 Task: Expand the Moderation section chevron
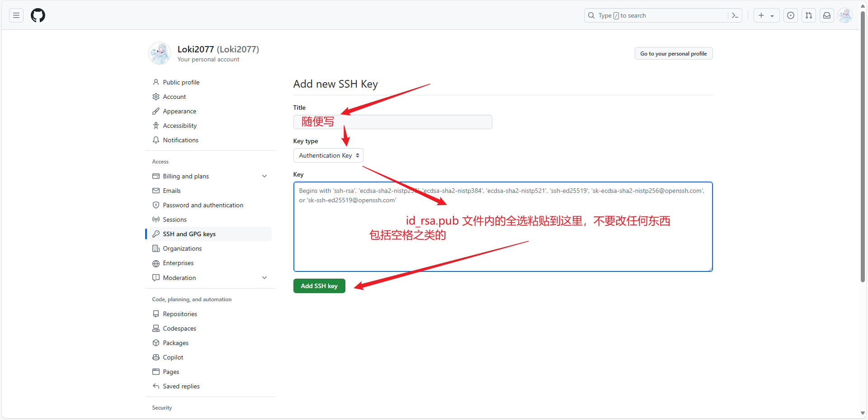[x=264, y=278]
